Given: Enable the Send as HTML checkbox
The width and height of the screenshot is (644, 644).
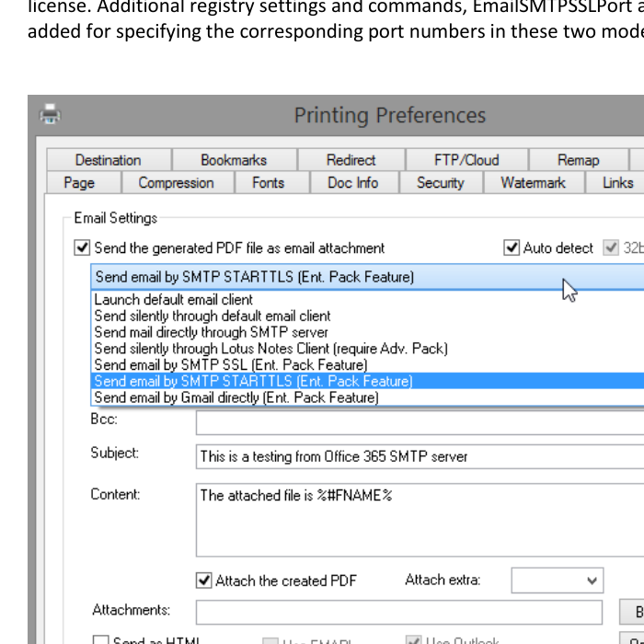Looking at the screenshot, I should click(100, 640).
